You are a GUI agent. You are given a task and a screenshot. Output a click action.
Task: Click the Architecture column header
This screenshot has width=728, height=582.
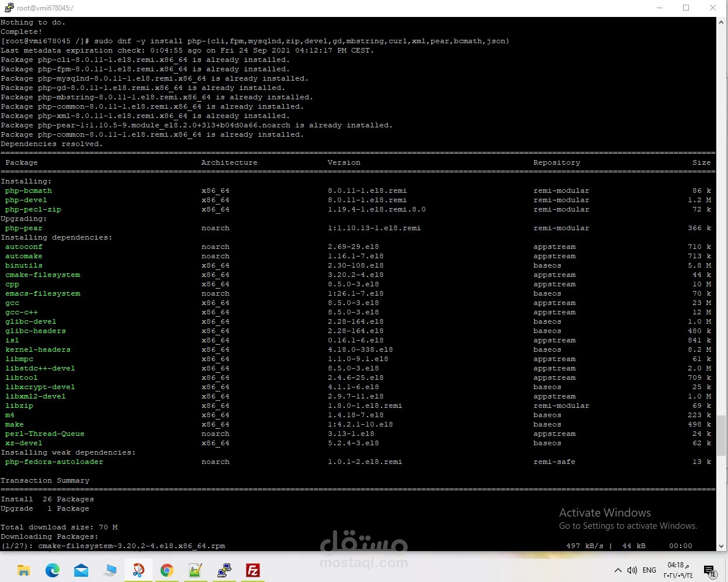click(230, 162)
